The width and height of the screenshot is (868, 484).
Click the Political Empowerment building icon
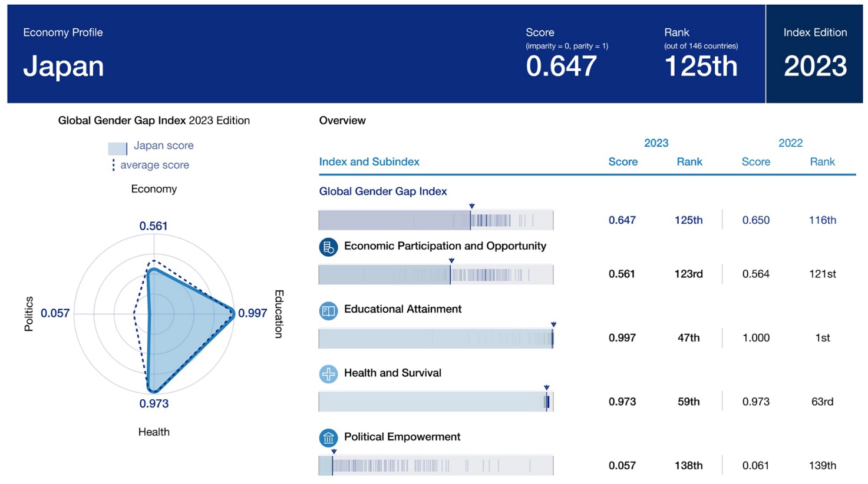pyautogui.click(x=328, y=437)
